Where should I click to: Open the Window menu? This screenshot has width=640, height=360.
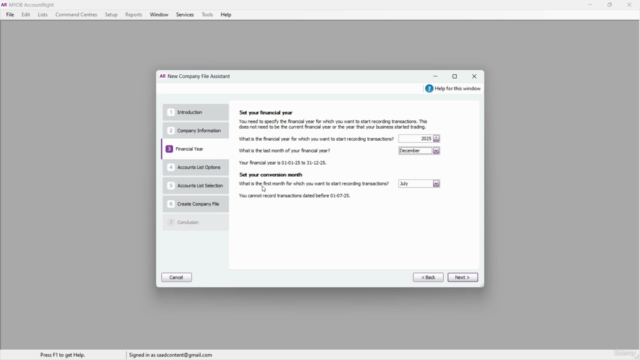159,15
